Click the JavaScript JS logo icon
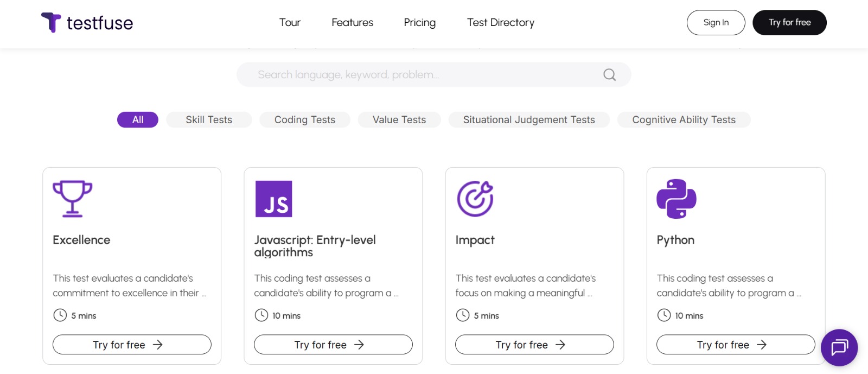 click(274, 199)
